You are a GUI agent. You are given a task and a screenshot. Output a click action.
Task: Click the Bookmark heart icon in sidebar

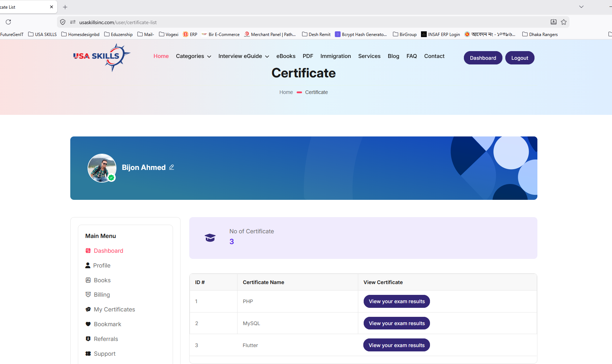pos(88,324)
